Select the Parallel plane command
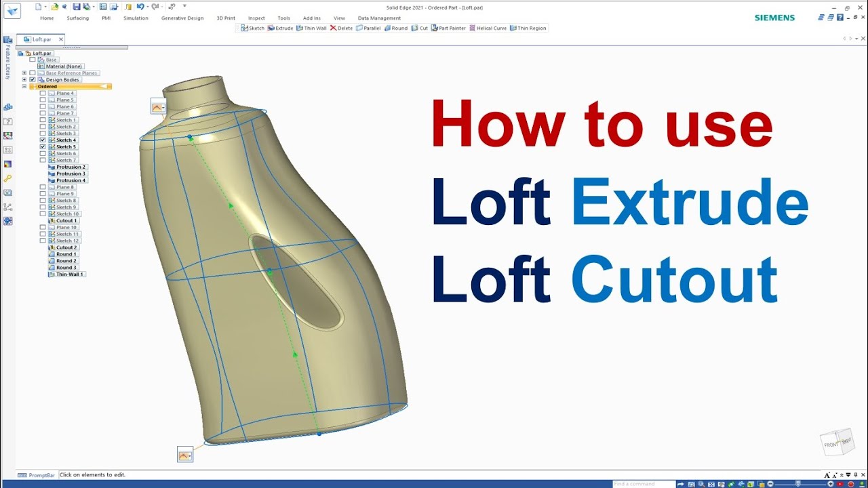Viewport: 868px width, 488px height. coord(368,28)
